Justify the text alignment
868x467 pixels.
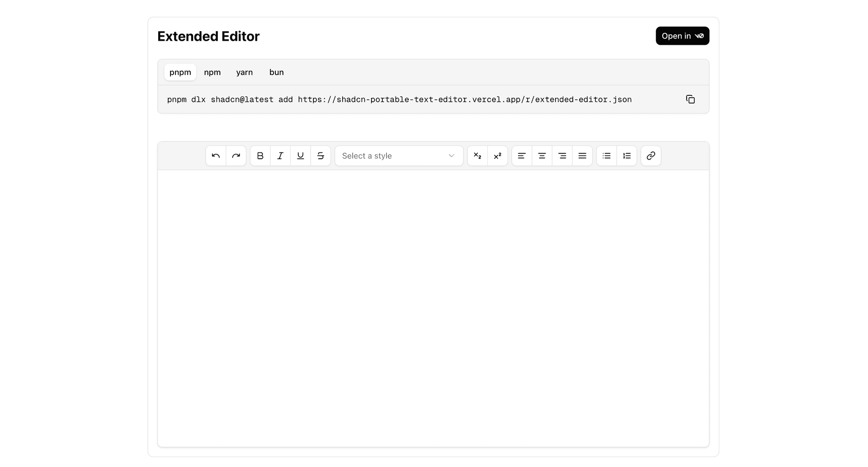point(582,156)
